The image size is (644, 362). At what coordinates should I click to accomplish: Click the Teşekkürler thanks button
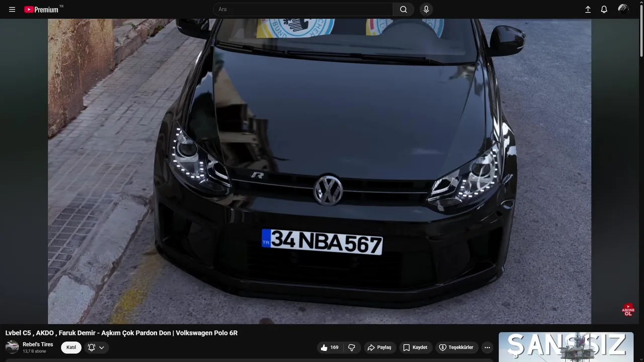456,347
